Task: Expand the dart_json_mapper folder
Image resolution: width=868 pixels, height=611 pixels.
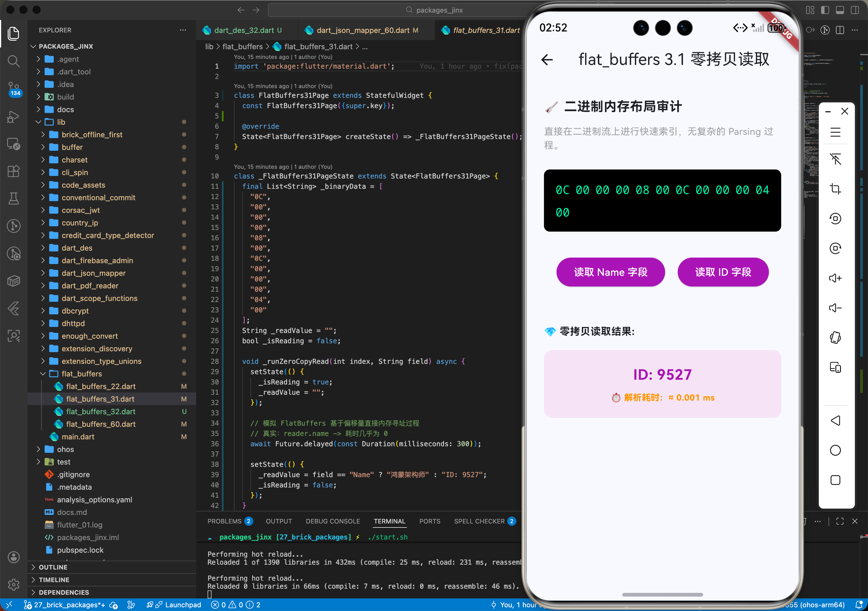Action: tap(93, 273)
